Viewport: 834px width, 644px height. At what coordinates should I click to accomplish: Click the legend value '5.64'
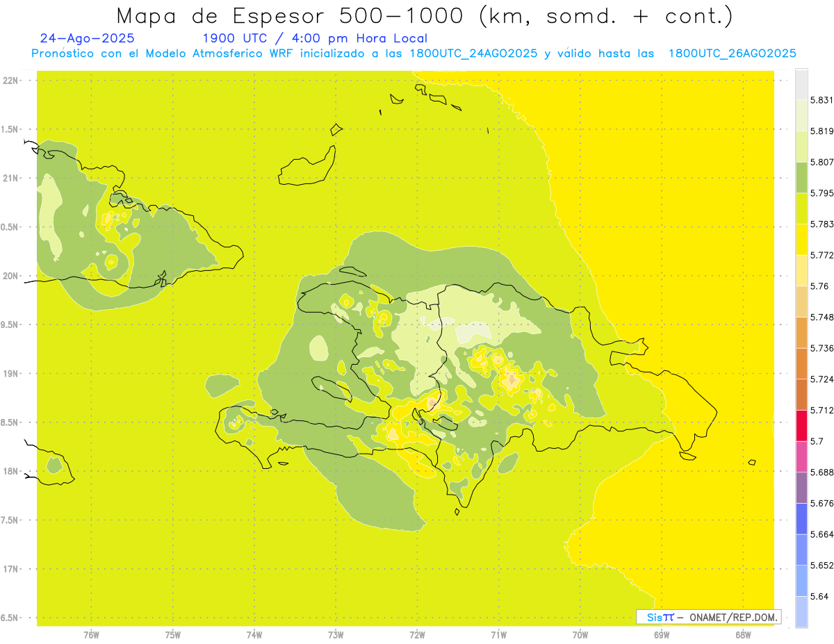[819, 596]
